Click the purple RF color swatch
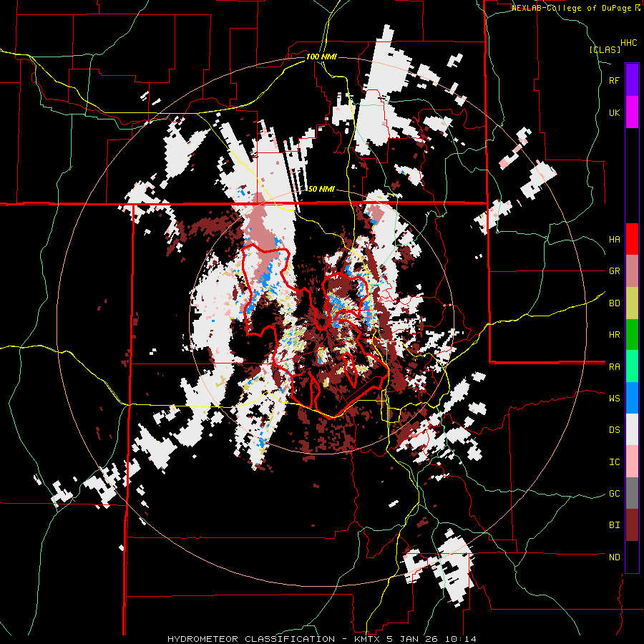 click(x=632, y=80)
